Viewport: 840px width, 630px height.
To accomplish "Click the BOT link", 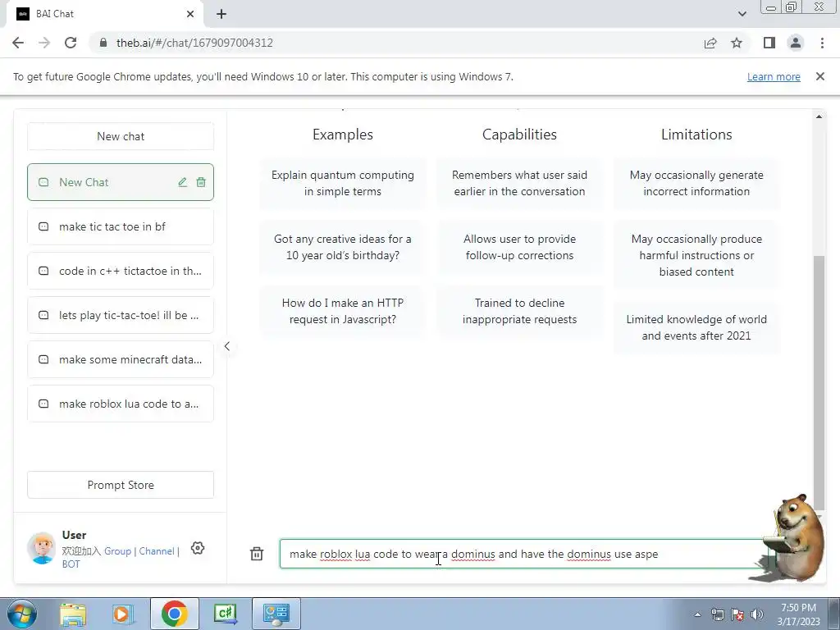I will coord(71,564).
